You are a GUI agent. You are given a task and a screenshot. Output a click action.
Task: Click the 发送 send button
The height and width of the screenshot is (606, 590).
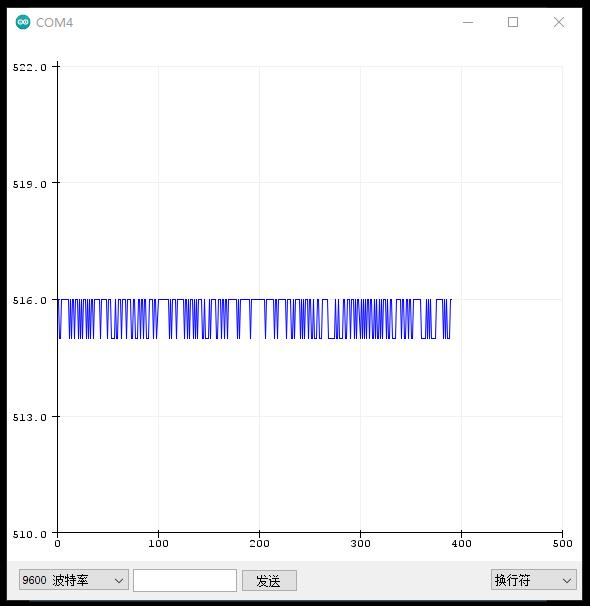tap(269, 580)
